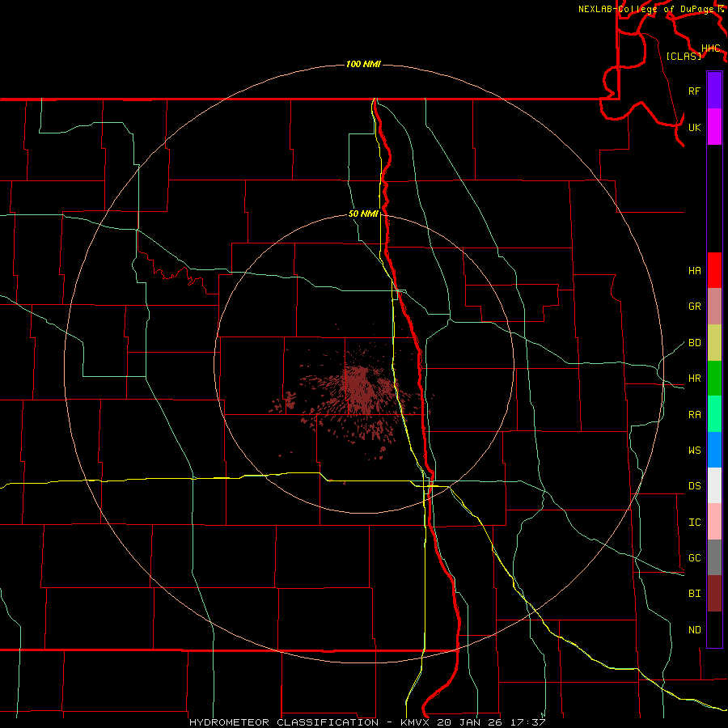Click the HR legend label
728x728 pixels.
coord(694,379)
